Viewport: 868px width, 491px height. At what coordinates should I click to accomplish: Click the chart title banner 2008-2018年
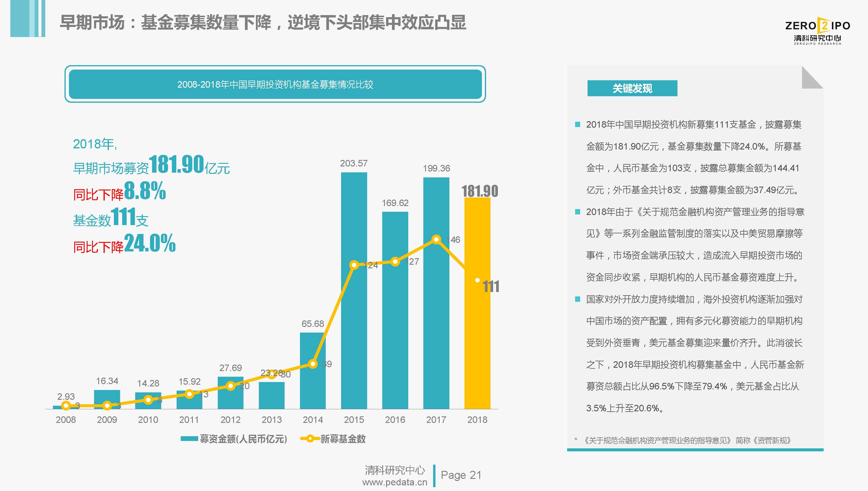pos(275,84)
